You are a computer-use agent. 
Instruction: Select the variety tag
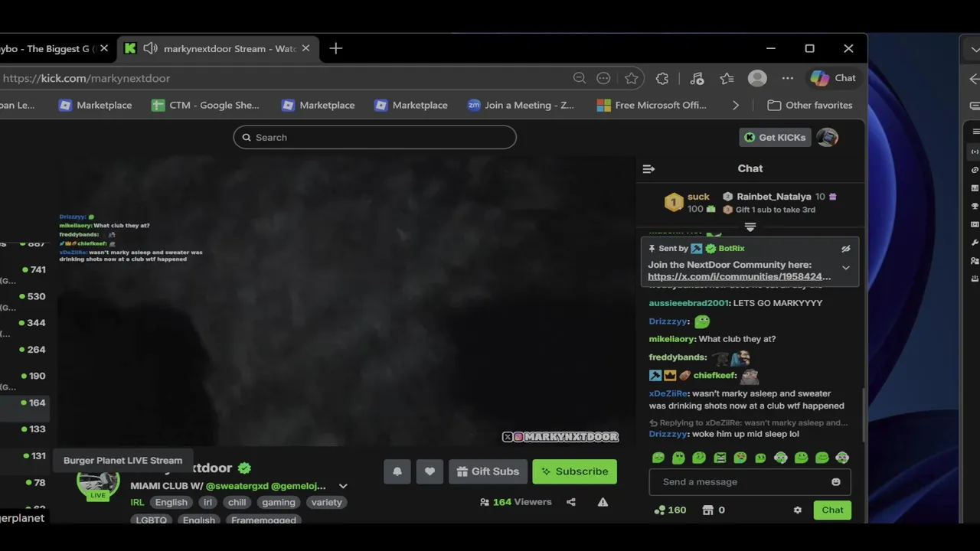(326, 502)
